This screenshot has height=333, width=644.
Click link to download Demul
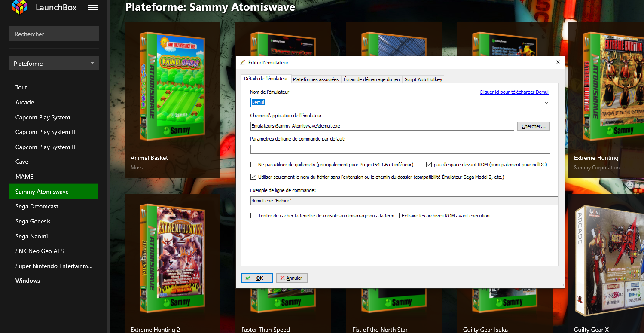514,92
